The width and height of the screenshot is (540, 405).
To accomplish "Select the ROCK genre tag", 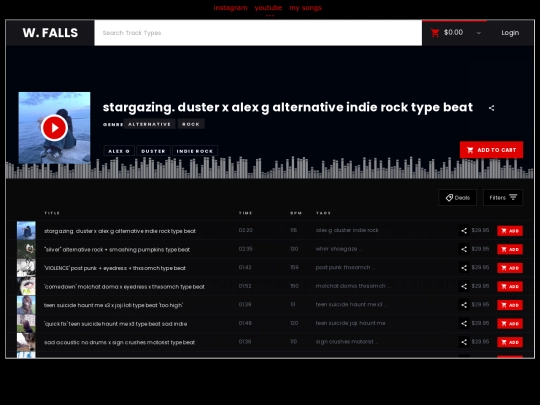I will pos(191,124).
